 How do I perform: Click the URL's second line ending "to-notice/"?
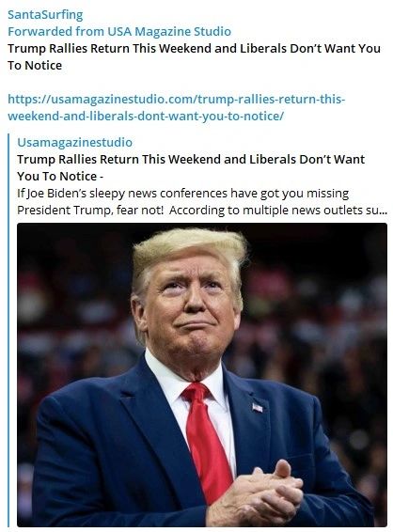(145, 116)
